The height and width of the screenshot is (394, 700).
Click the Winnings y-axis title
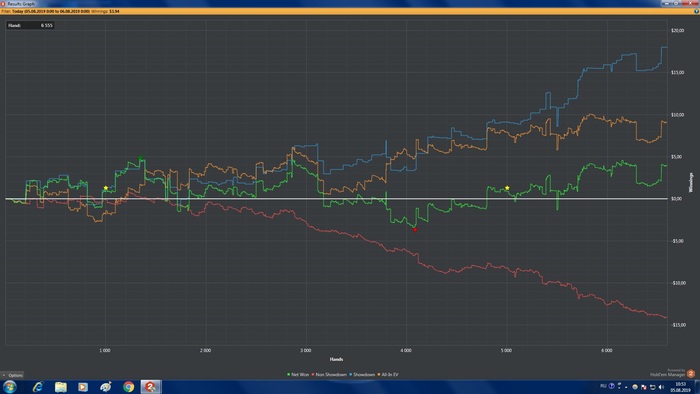click(x=691, y=182)
